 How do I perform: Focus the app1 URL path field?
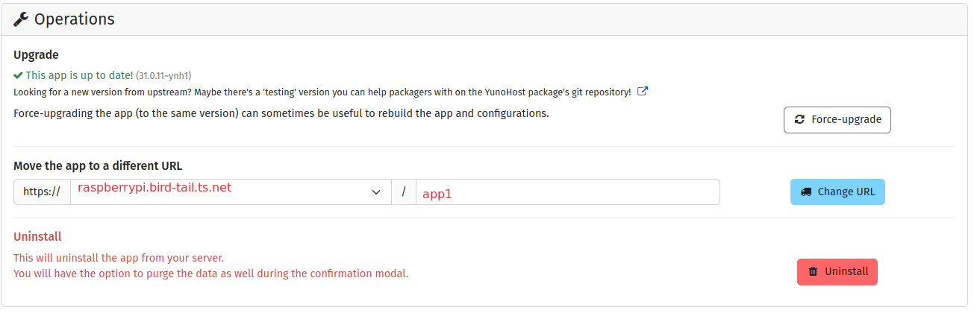pyautogui.click(x=567, y=192)
